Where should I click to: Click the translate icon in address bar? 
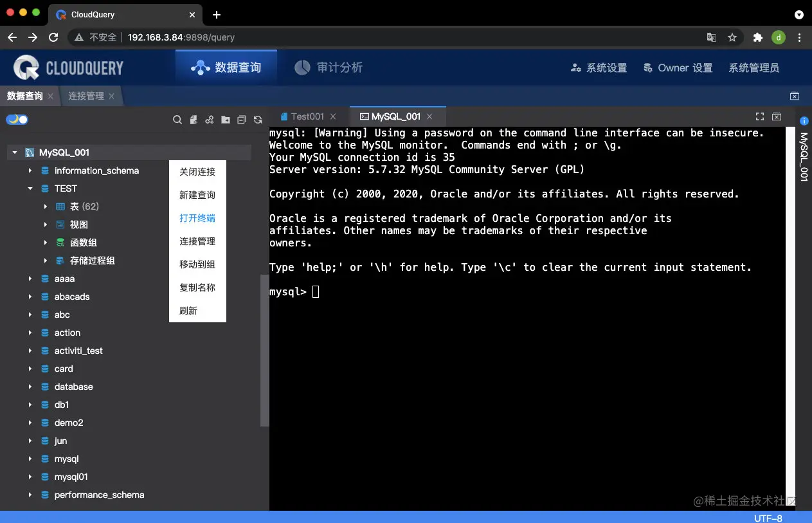click(x=712, y=37)
